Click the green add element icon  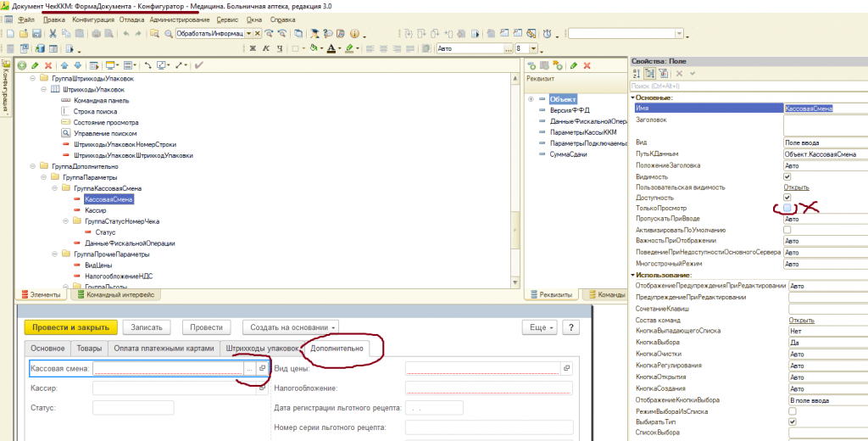click(22, 65)
